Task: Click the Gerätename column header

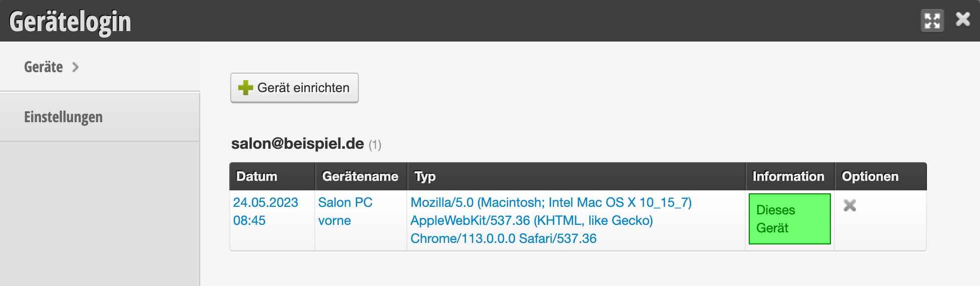Action: (361, 176)
